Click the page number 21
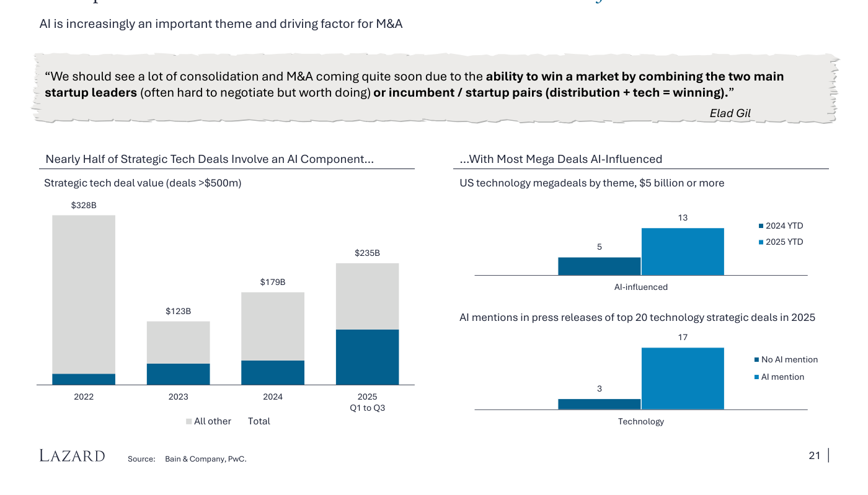Screen dimensions: 868x495 [x=815, y=456]
